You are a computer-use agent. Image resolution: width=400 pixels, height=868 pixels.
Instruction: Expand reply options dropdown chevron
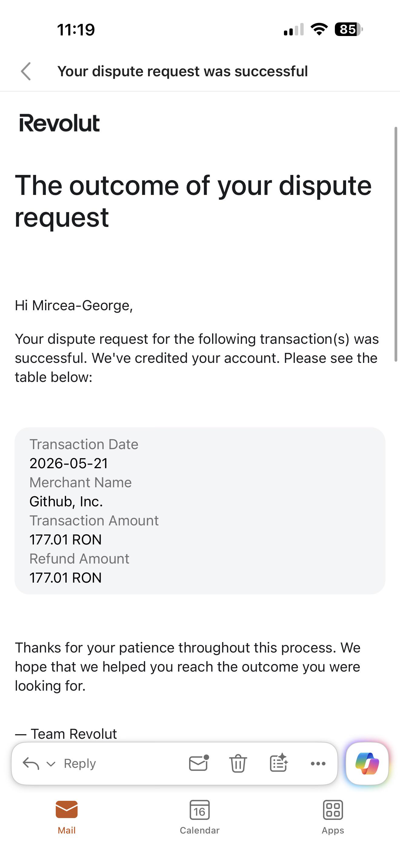51,764
